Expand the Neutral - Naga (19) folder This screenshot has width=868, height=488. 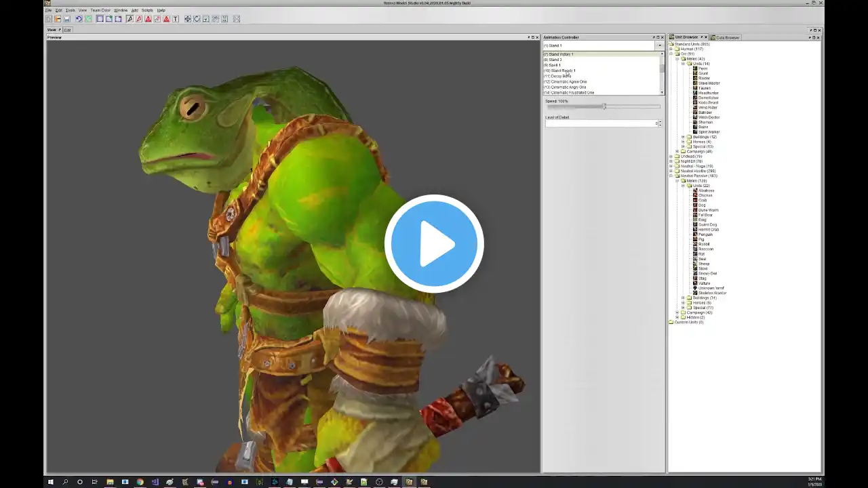tap(671, 166)
